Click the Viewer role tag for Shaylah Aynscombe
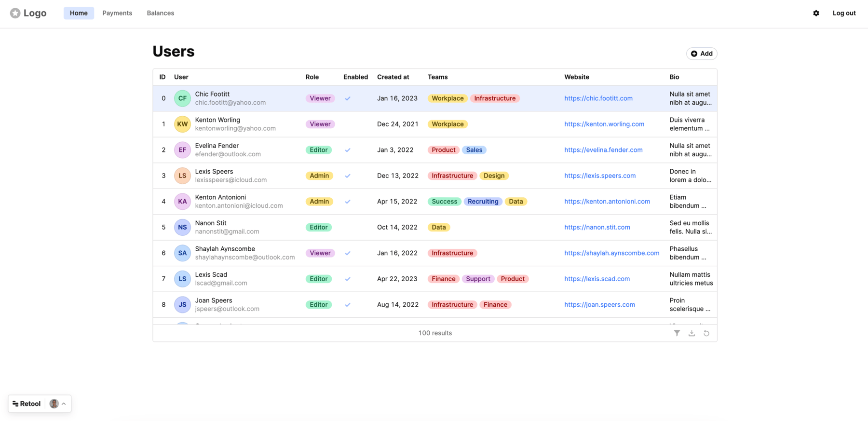The height and width of the screenshot is (421, 868). coord(320,253)
